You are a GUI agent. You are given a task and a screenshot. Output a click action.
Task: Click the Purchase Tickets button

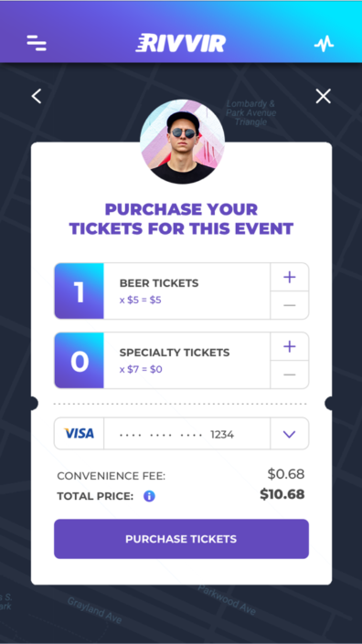[181, 539]
